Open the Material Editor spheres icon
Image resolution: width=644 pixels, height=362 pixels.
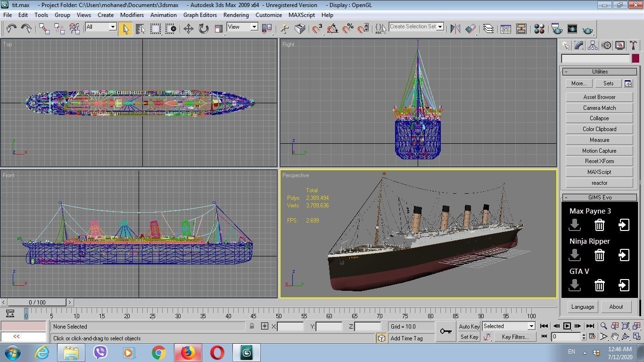tap(539, 29)
